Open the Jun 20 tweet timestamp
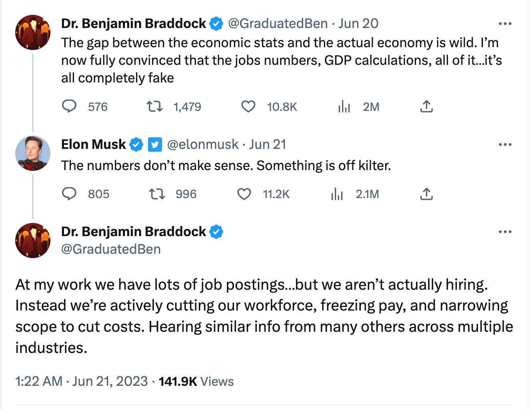Viewport: 532px width, 409px height. click(358, 24)
